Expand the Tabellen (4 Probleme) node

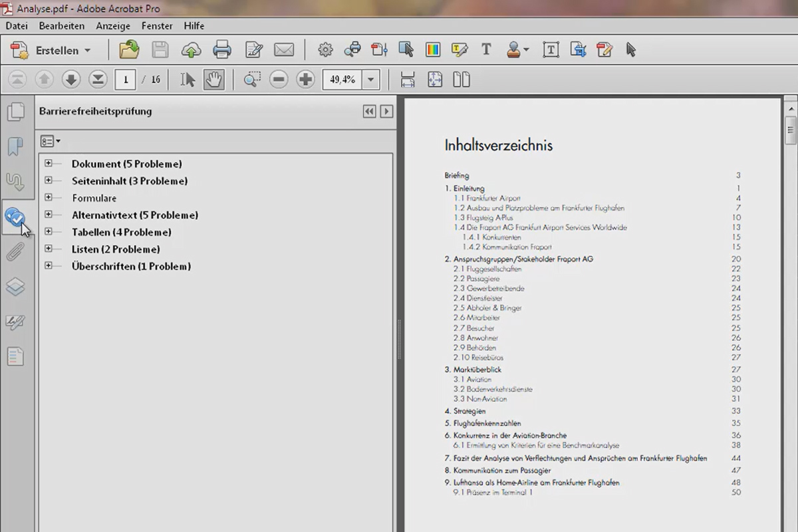(49, 231)
